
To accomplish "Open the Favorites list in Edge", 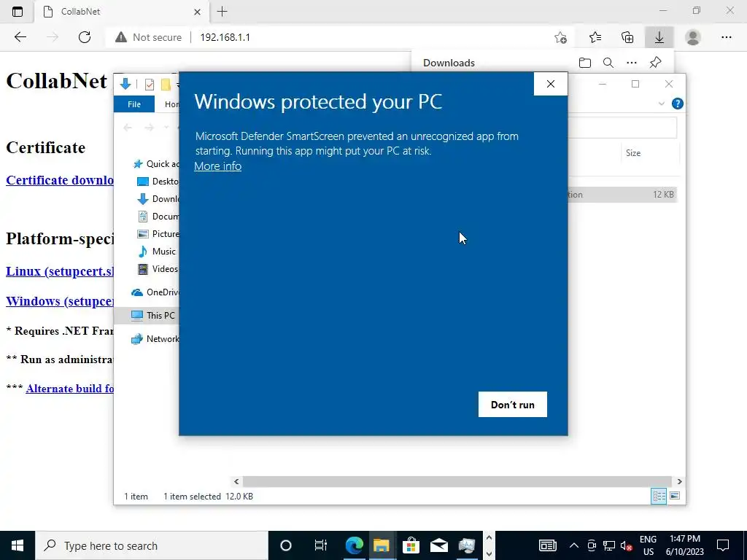I will (595, 37).
